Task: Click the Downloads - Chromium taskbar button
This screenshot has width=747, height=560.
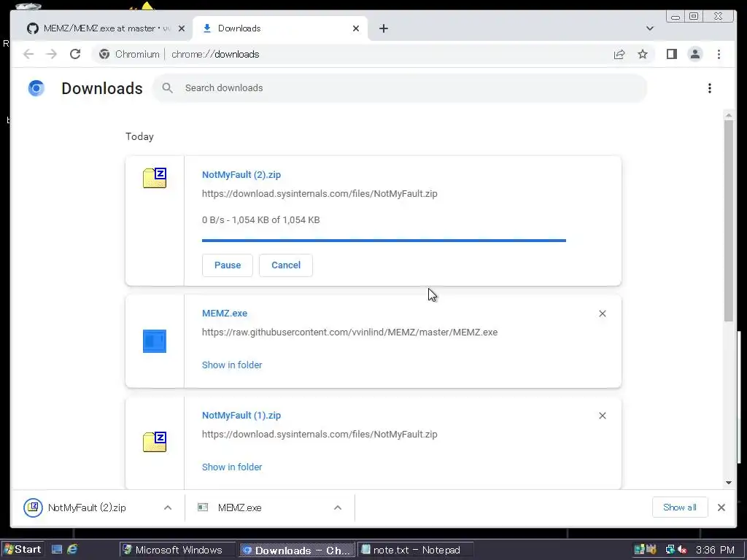Action: click(x=296, y=550)
